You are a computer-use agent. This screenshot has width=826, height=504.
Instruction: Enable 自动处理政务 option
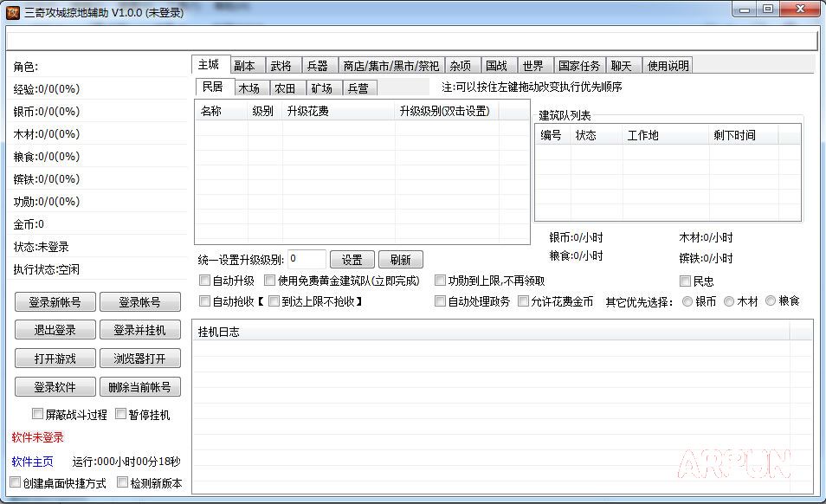click(x=441, y=301)
